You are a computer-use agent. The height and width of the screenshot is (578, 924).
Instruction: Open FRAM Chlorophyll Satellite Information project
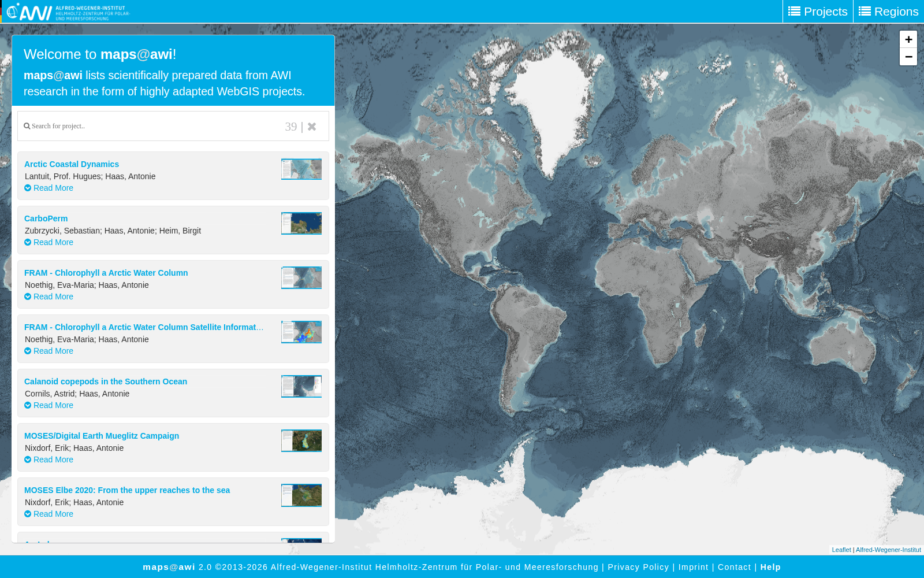pos(144,327)
